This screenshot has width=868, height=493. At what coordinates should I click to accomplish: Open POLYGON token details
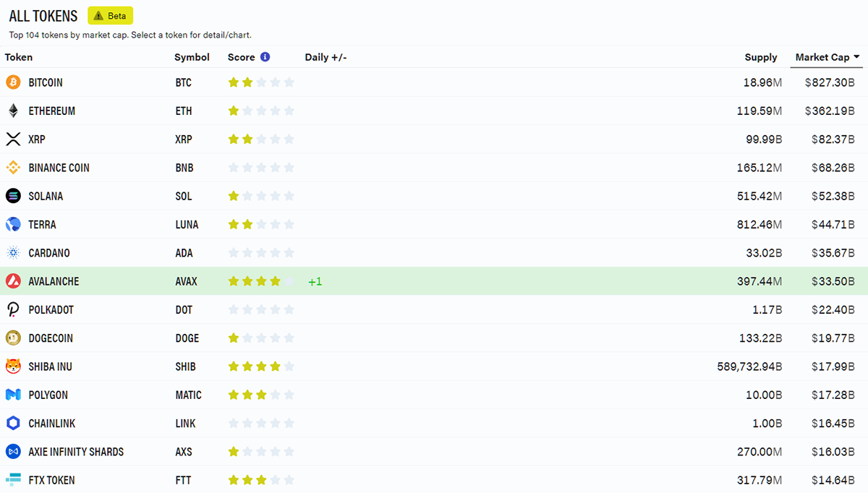point(48,395)
